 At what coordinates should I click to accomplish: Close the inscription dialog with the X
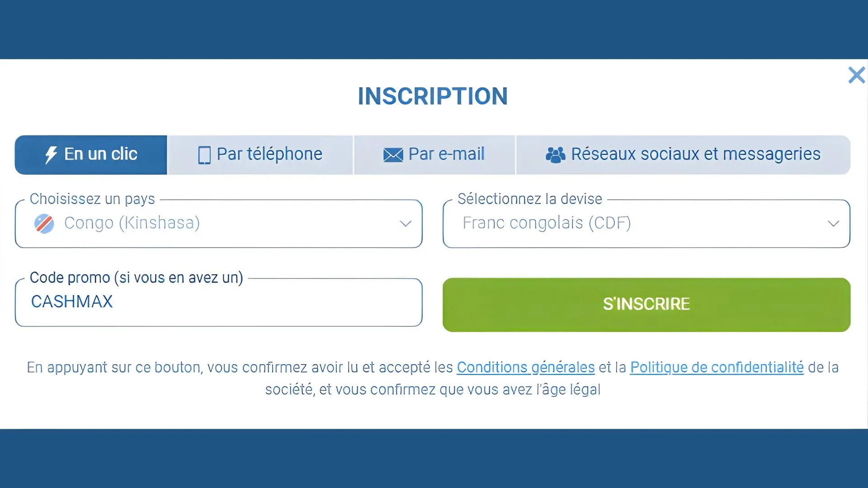tap(856, 75)
